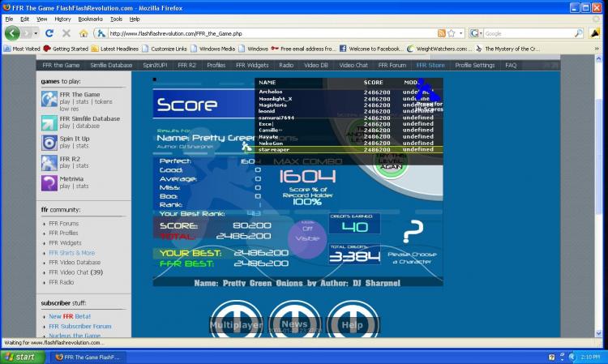Click the Metrivia question mark icon
This screenshot has height=364, width=608.
pyautogui.click(x=49, y=182)
